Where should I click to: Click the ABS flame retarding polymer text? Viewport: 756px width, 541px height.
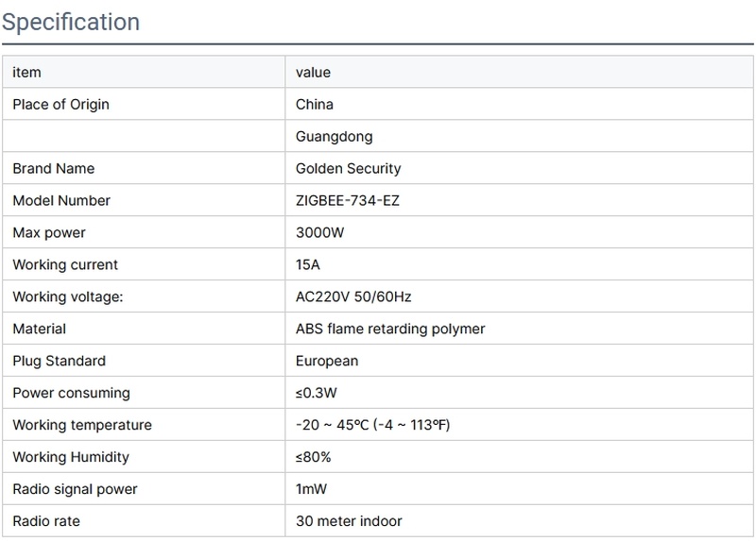pyautogui.click(x=390, y=330)
